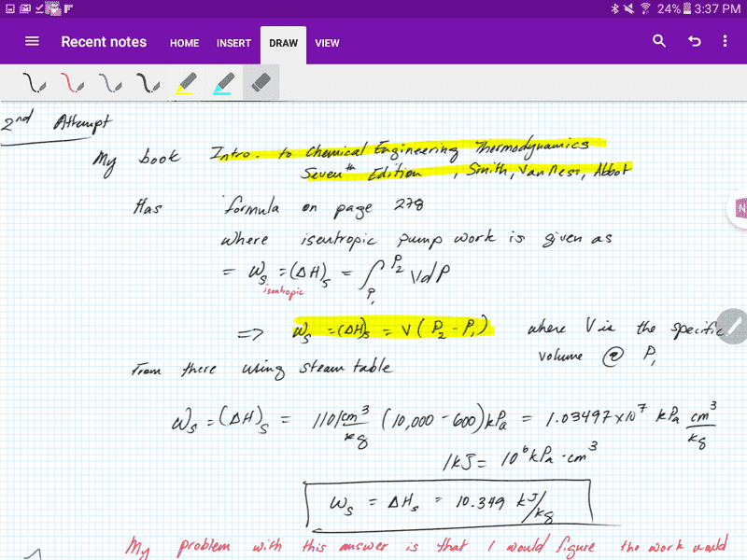747x560 pixels.
Task: Tap the '1.03497x10^7' value
Action: coord(597,416)
